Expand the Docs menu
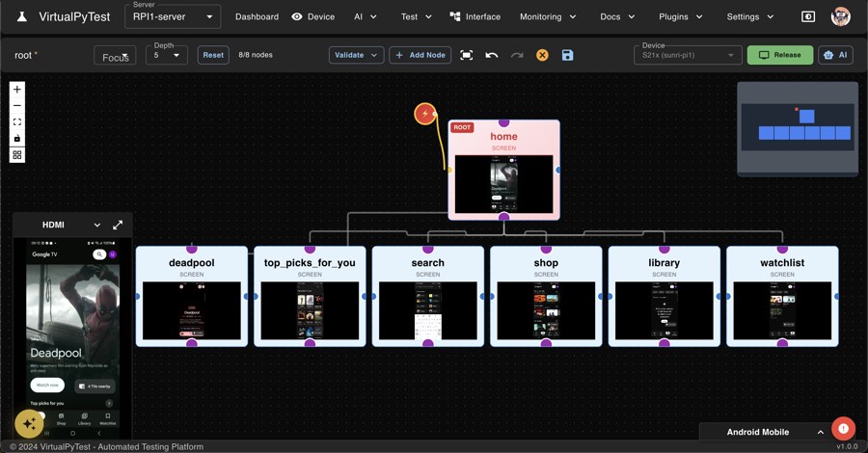This screenshot has width=868, height=453. (617, 16)
